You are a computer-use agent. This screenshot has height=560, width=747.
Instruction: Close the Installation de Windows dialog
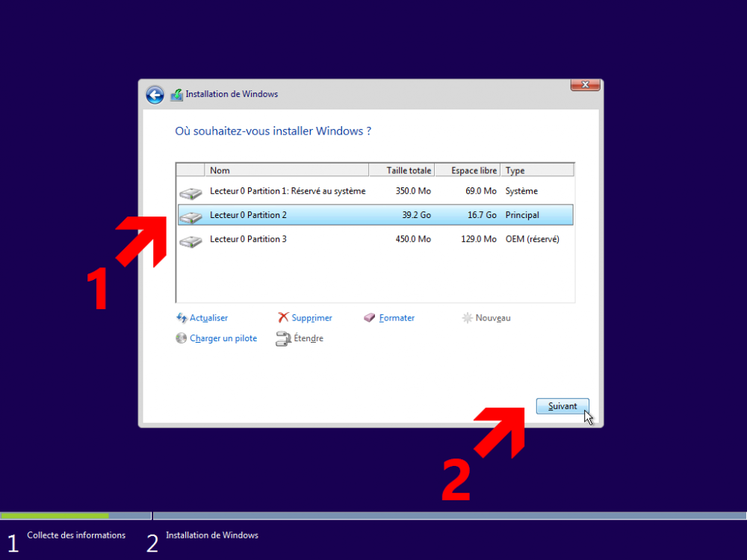(586, 85)
